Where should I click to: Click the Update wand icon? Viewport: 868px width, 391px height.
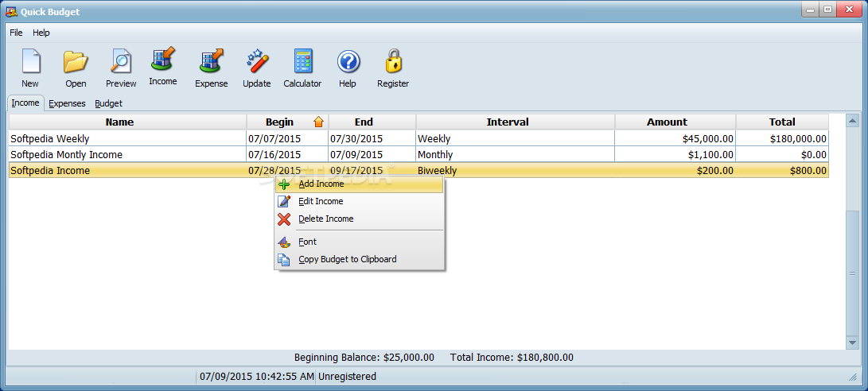257,61
